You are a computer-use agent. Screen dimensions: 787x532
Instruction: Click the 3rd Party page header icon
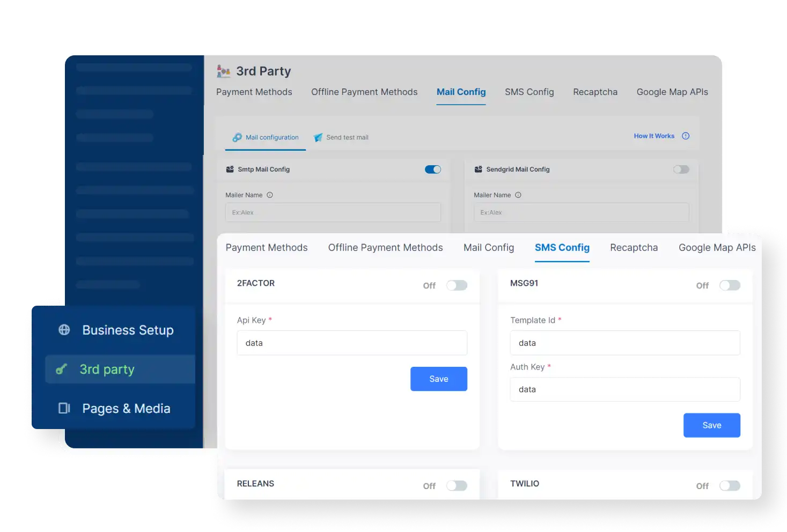coord(223,71)
